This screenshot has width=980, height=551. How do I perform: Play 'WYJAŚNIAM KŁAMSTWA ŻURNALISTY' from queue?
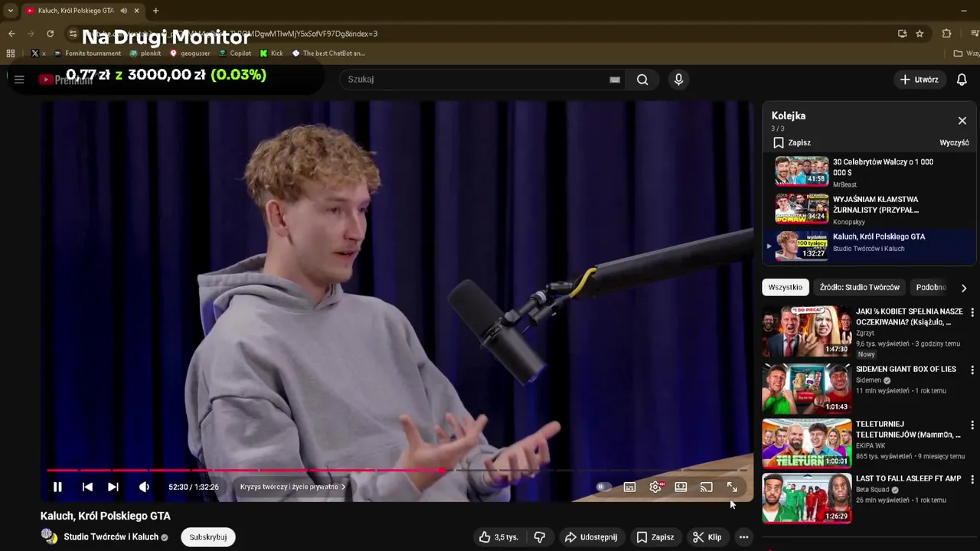click(869, 209)
